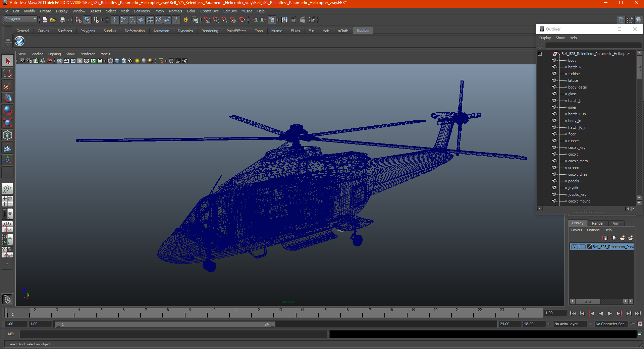Open the Polygons menu set dropdown

tap(20, 19)
